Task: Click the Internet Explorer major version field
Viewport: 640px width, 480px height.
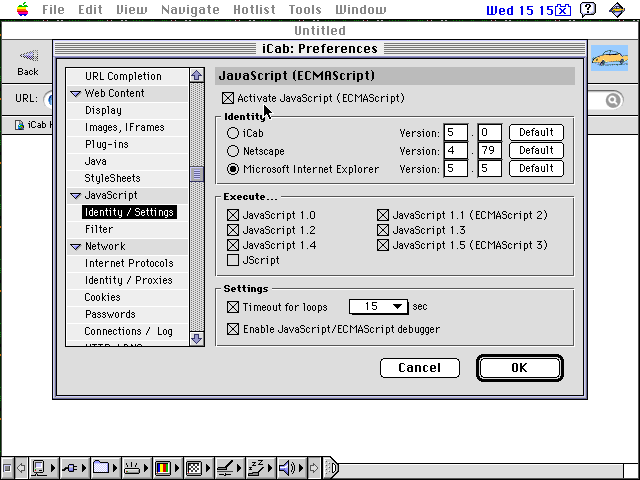Action: [x=456, y=169]
